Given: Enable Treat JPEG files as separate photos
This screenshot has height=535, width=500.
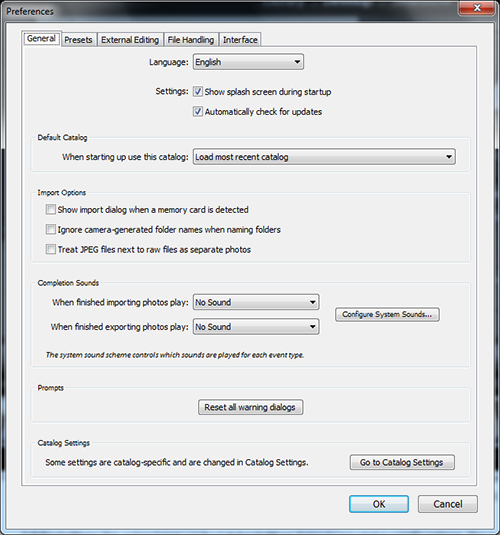Looking at the screenshot, I should pyautogui.click(x=51, y=249).
